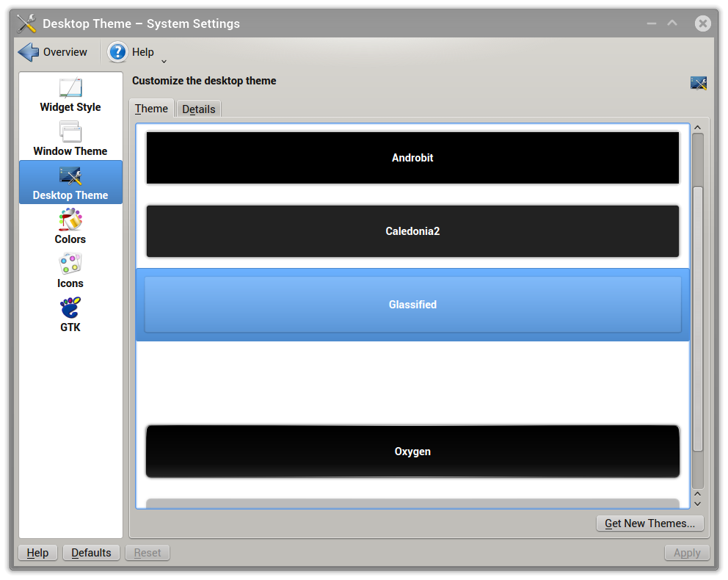
Task: Click the System Settings tools title icon
Action: click(x=26, y=23)
